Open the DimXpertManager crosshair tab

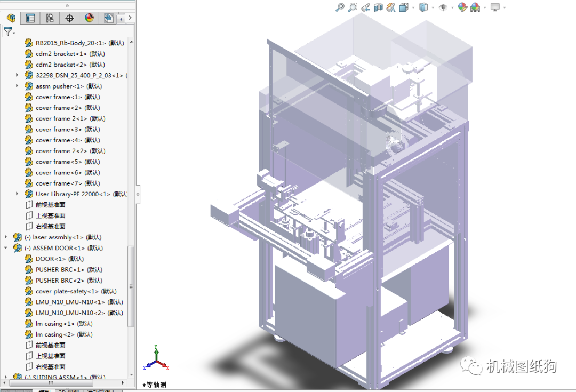tap(69, 18)
